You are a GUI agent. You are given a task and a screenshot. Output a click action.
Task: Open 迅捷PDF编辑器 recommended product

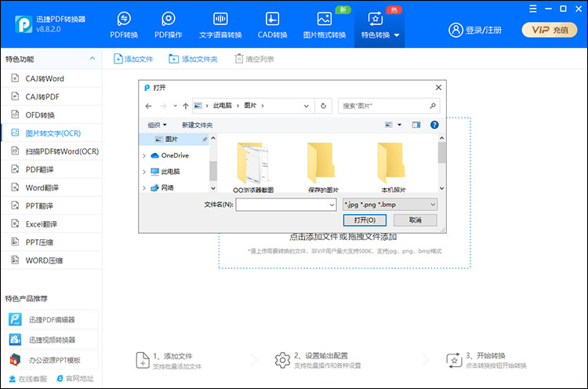(x=52, y=320)
